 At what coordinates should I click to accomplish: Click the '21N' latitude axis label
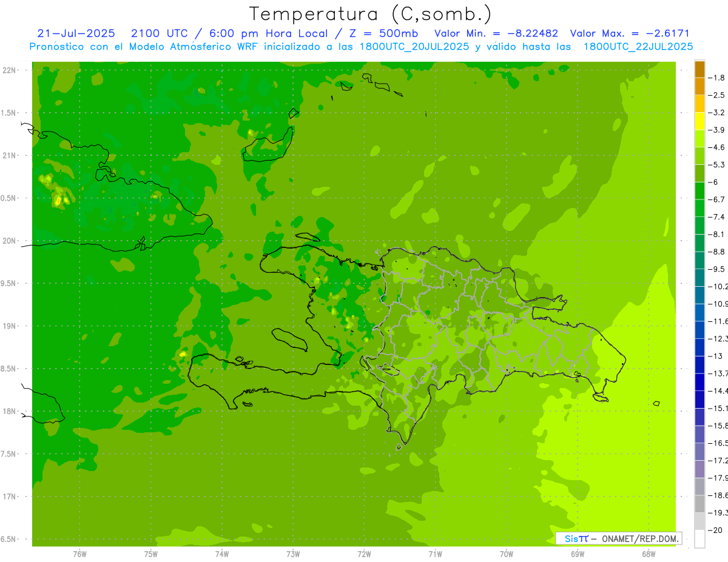pyautogui.click(x=10, y=155)
